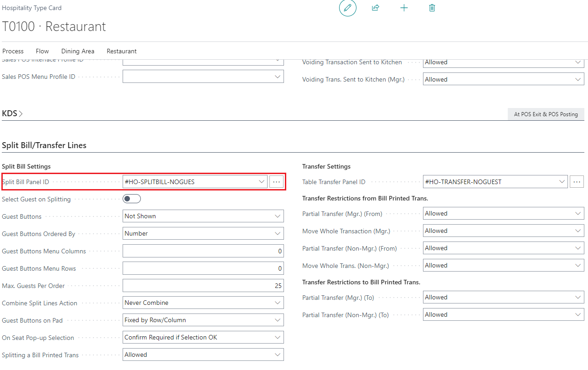Click At POS Exit & POS Posting button
588x370 pixels.
tap(546, 114)
